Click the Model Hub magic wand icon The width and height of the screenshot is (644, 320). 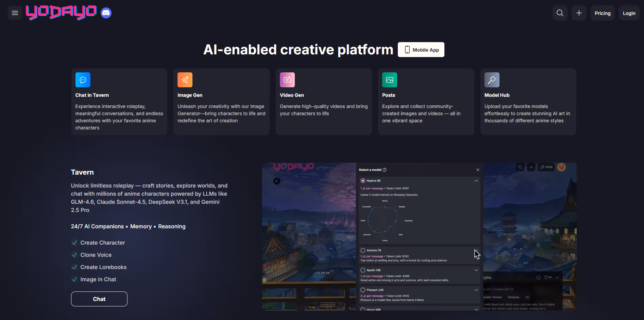pos(492,80)
